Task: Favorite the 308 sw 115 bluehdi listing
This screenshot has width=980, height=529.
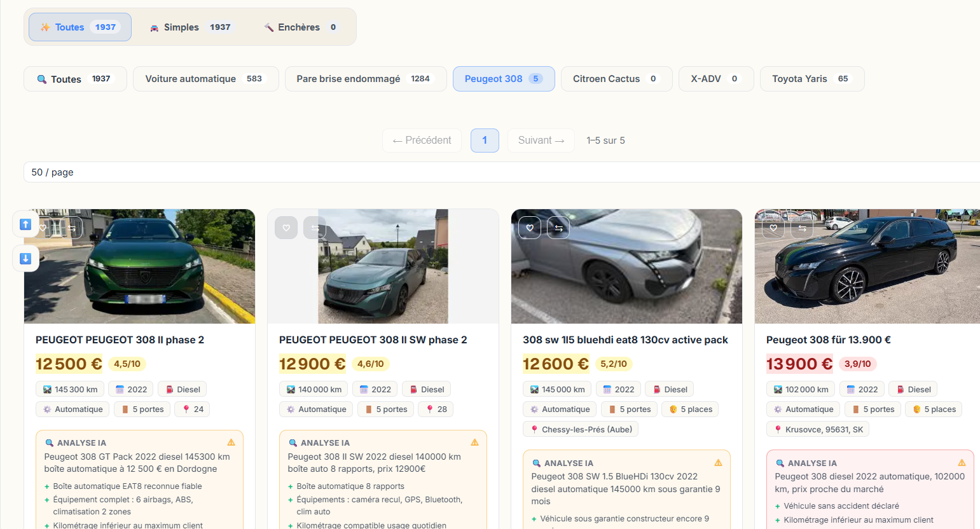Action: coord(530,228)
